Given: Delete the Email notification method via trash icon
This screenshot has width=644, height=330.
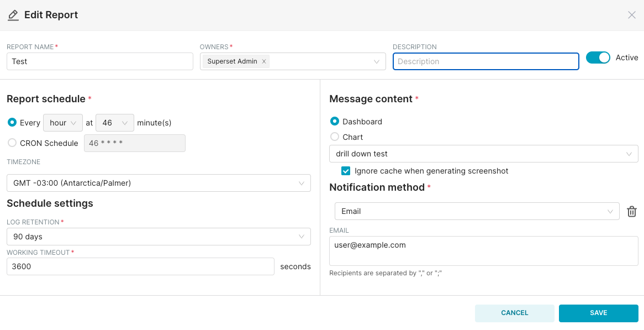Looking at the screenshot, I should click(x=632, y=211).
